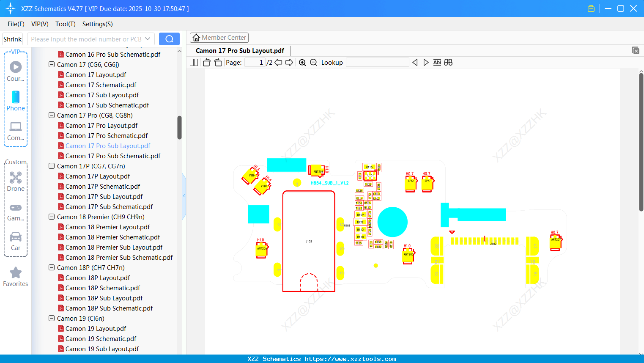Open Camon 18 Premier Sub Layout.pdf
This screenshot has width=644, height=363.
tap(114, 247)
